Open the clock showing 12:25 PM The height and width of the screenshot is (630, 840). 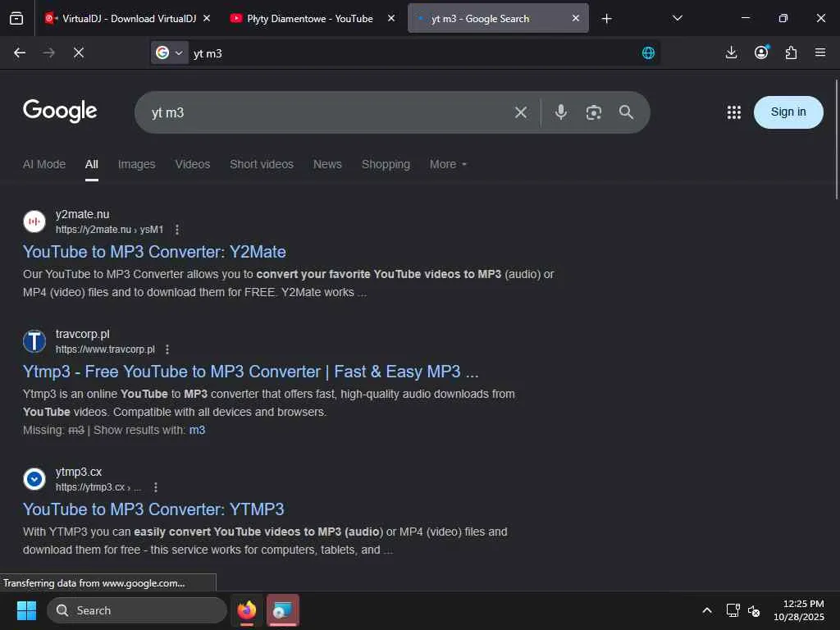pyautogui.click(x=798, y=610)
